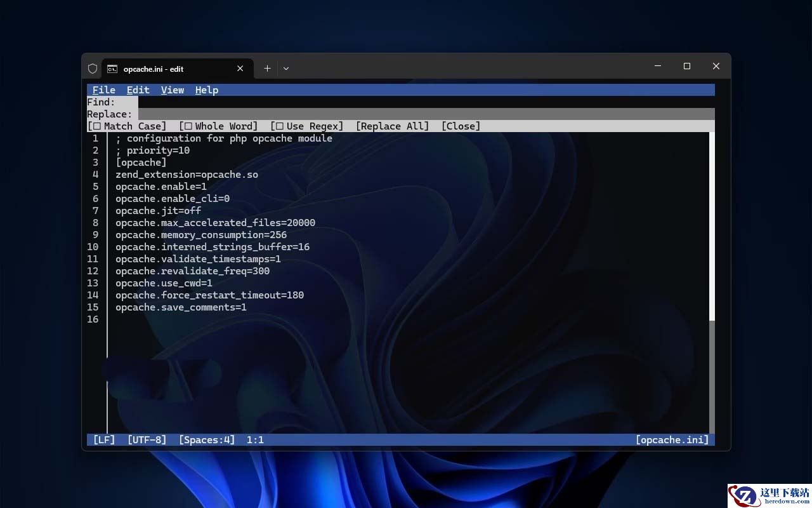Click into the Replace input field
This screenshot has width=812, height=508.
[425, 114]
